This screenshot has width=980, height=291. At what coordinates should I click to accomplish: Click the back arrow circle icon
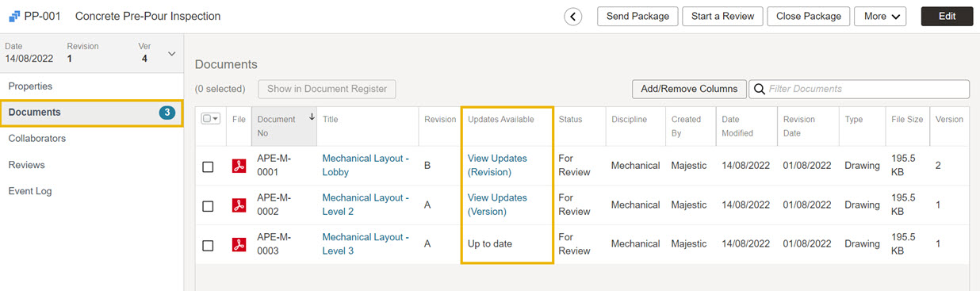[573, 17]
